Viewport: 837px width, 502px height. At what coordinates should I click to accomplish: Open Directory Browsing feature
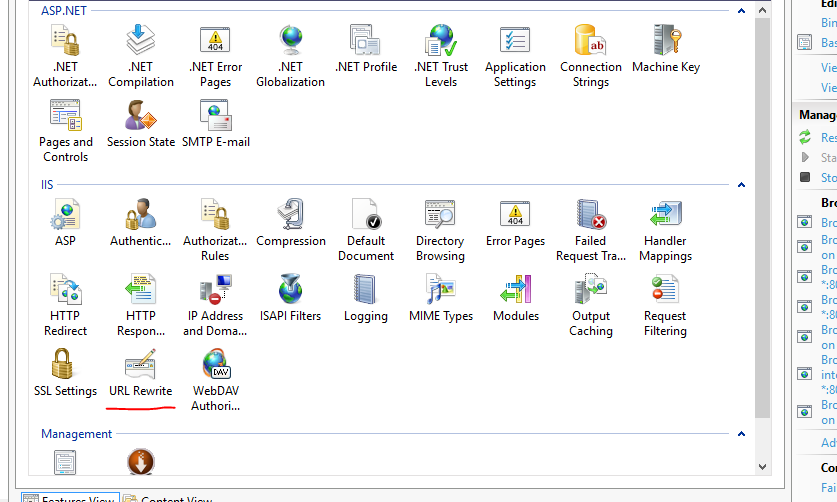point(440,230)
